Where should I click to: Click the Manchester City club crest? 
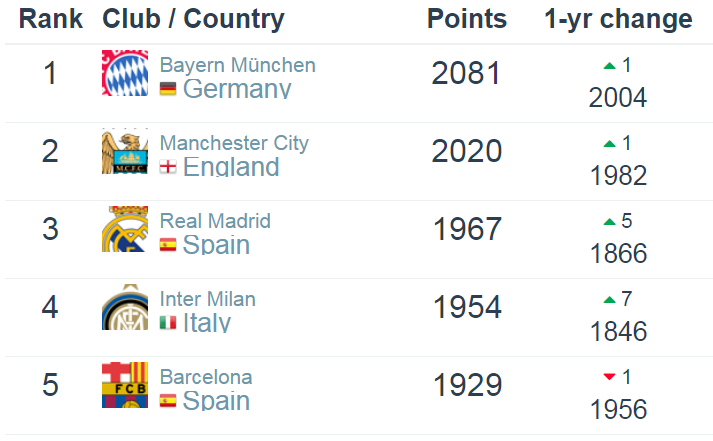[125, 151]
